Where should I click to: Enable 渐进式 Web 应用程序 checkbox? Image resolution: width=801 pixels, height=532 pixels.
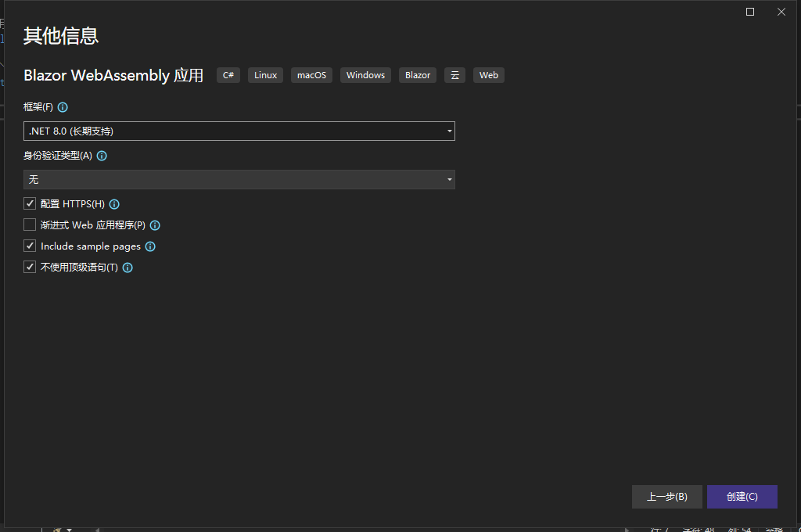click(30, 225)
